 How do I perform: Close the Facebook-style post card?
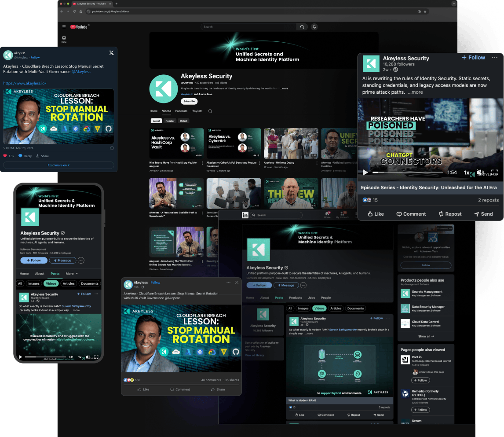coord(237,283)
